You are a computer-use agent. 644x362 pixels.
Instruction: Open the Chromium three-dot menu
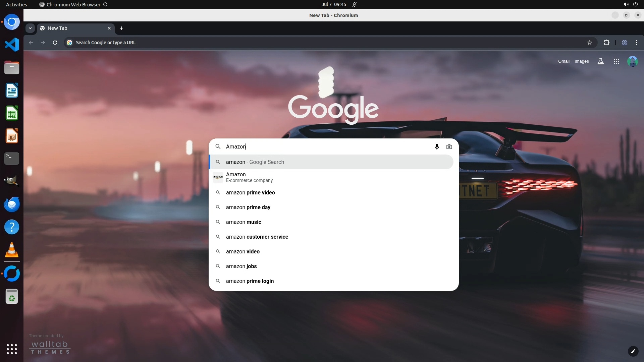tap(637, 43)
